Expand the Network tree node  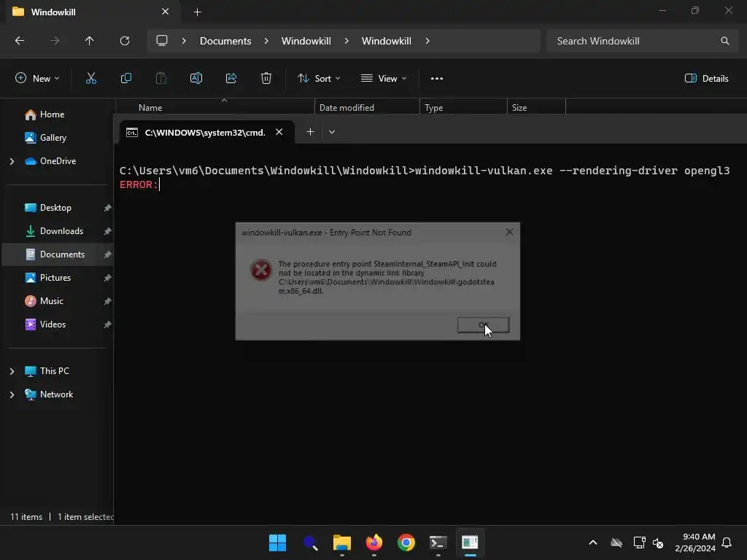point(12,394)
